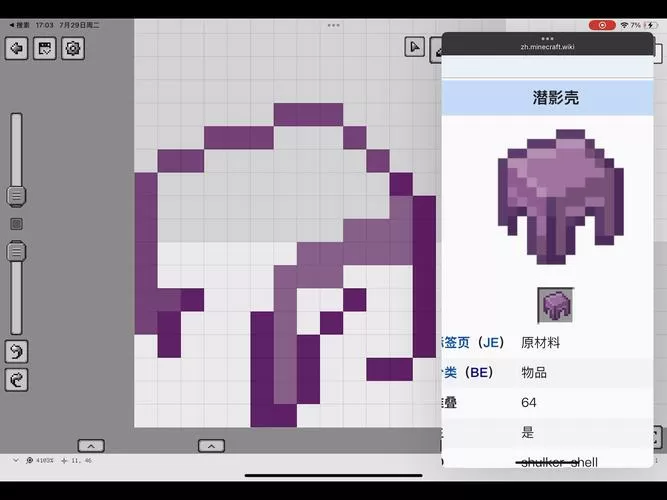This screenshot has height=500, width=667.
Task: Tap the undo button
Action: pyautogui.click(x=17, y=351)
